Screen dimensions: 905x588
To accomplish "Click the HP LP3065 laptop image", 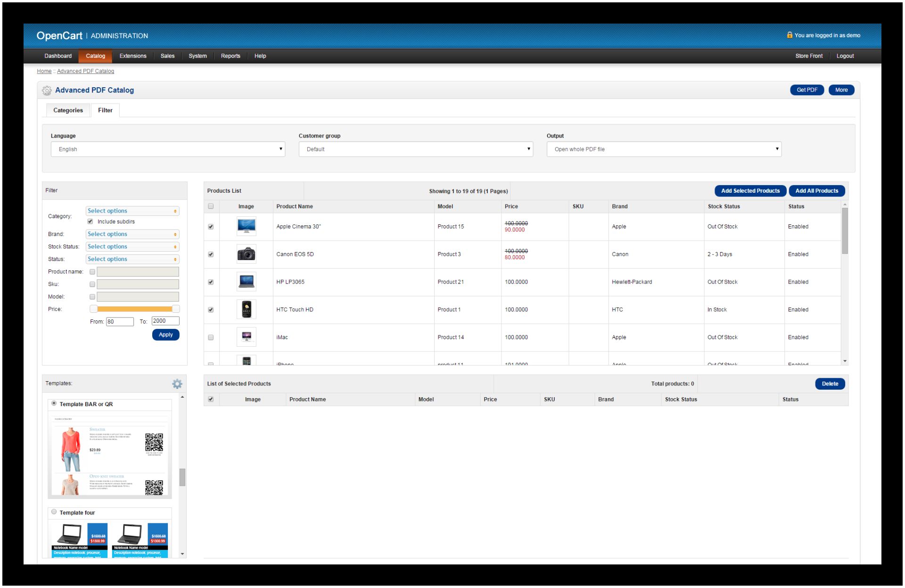I will point(246,282).
